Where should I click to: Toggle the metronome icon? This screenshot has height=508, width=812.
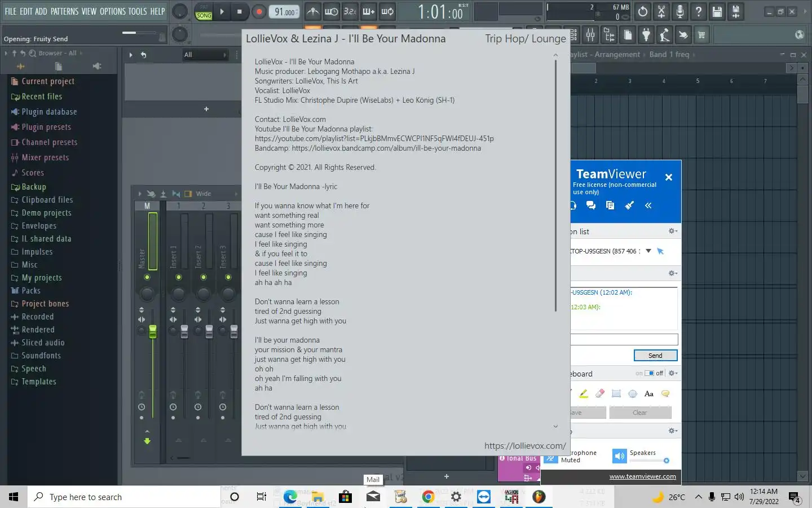point(313,11)
